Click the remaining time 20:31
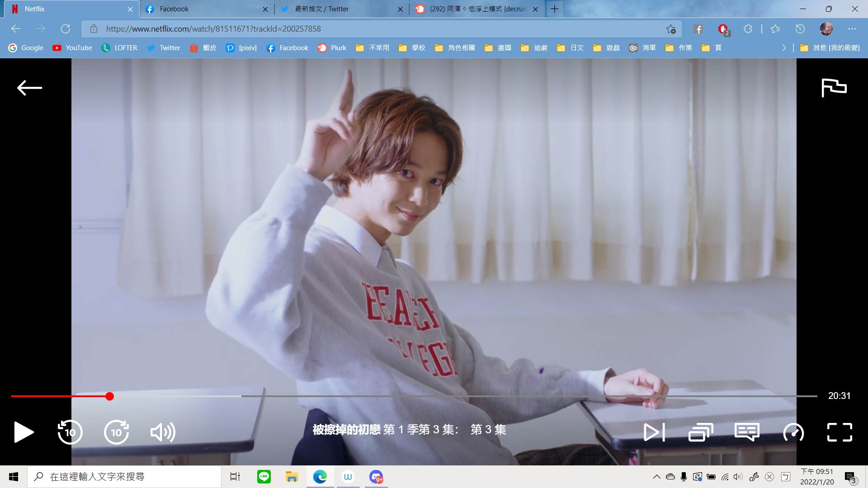This screenshot has height=488, width=868. click(x=839, y=396)
